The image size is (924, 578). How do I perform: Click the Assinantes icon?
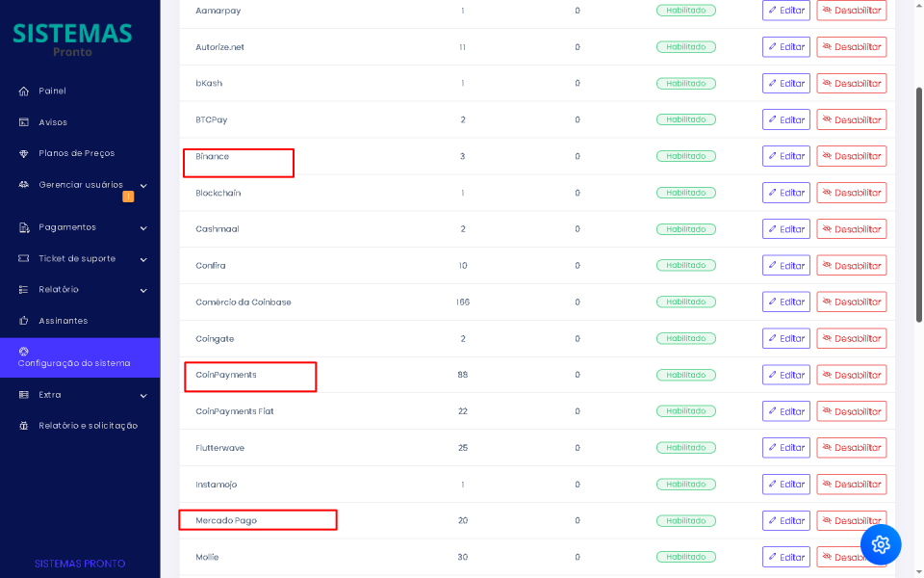[x=23, y=320]
